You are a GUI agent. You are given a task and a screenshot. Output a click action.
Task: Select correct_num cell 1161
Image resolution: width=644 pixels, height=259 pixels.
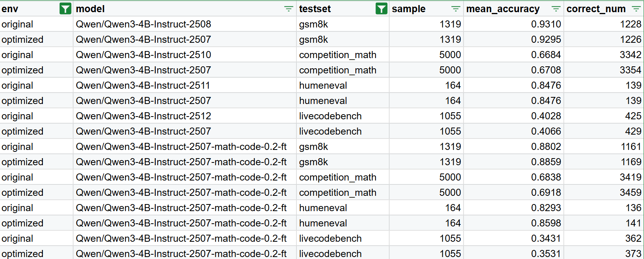point(604,146)
